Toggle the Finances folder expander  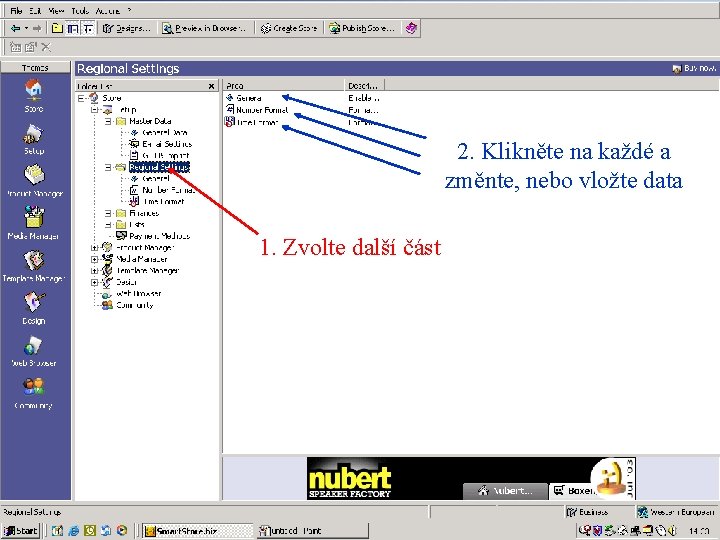click(108, 213)
